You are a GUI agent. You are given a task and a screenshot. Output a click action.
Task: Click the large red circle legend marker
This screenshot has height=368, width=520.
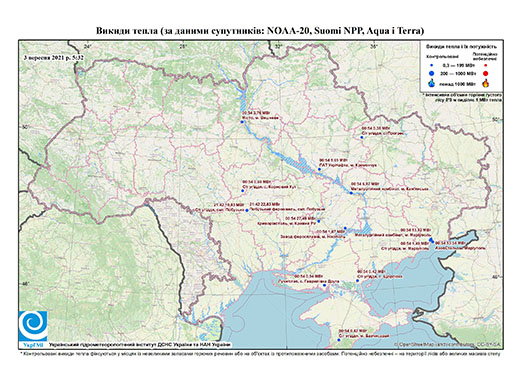(485, 74)
